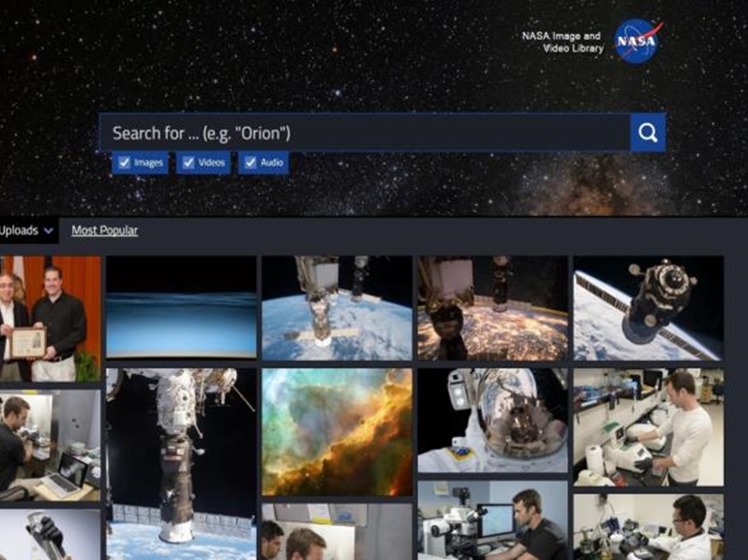Switch to the Most Popular tab
This screenshot has height=560, width=748.
tap(105, 230)
